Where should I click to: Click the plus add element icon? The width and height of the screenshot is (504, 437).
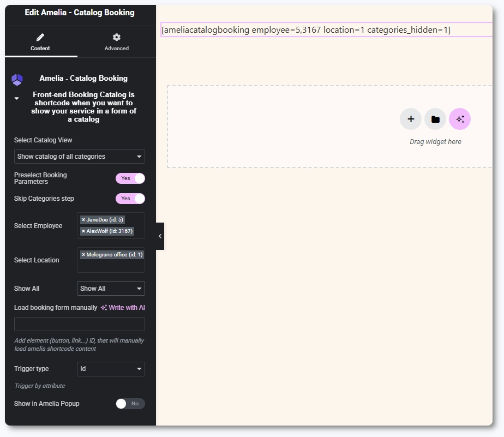pos(411,119)
